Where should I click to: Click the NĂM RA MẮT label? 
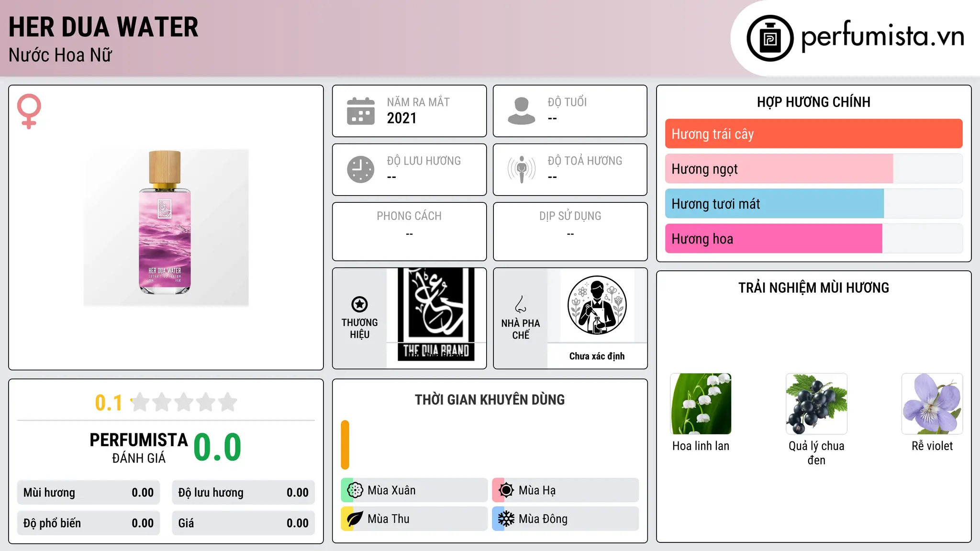(x=418, y=102)
